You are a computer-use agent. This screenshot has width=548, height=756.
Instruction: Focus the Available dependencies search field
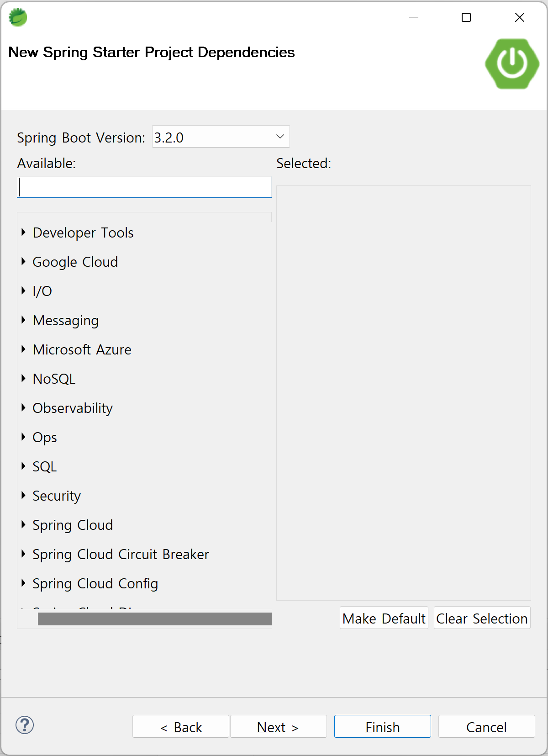144,187
